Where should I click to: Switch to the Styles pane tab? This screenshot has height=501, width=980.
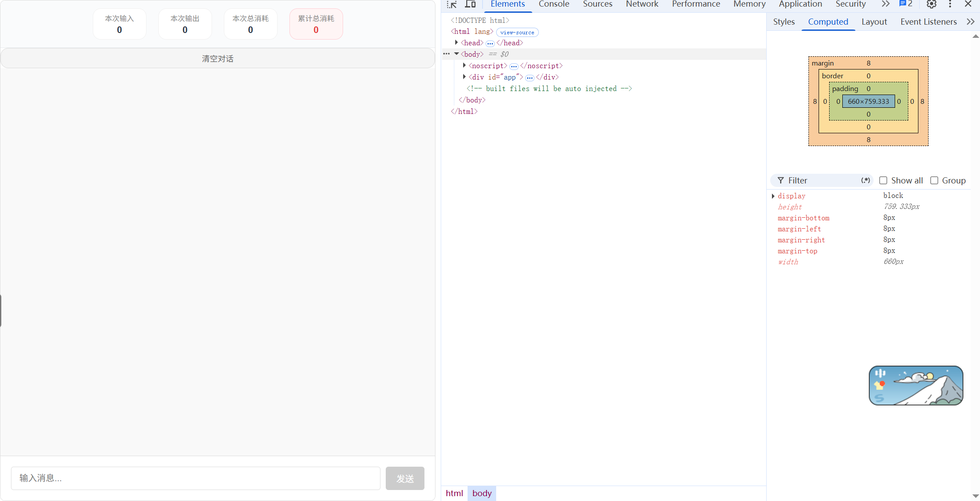(x=784, y=22)
